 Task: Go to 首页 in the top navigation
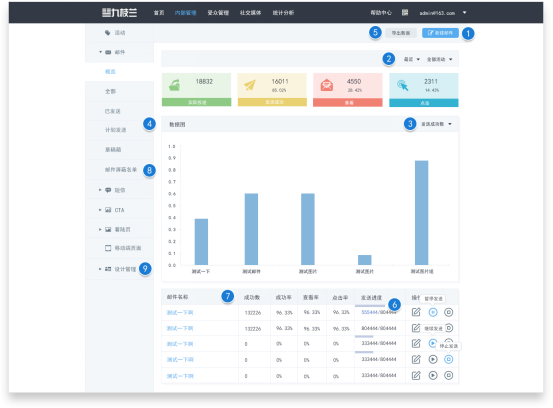click(159, 13)
